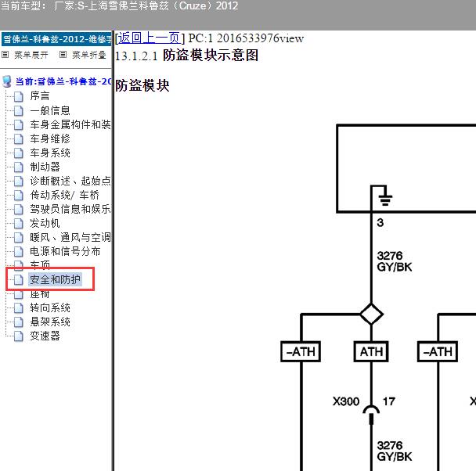The image size is (476, 471).
Task: Click the page icon beside 变速器
Action: click(19, 336)
